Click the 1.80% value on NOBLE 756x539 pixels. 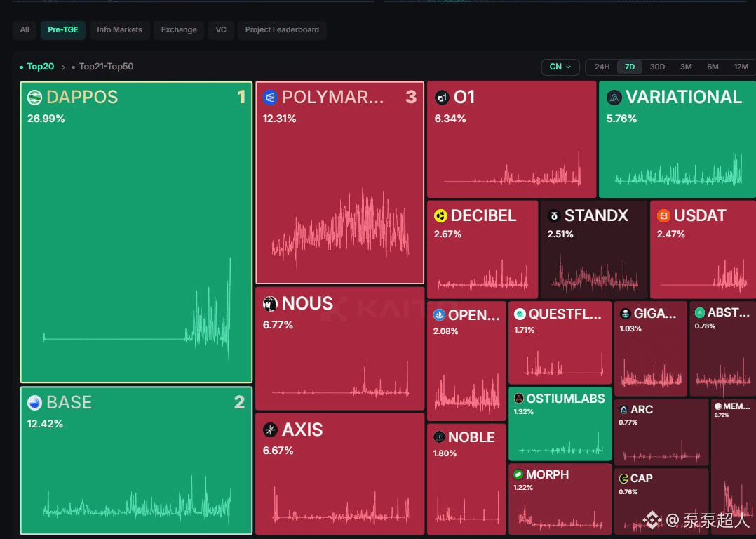(x=445, y=453)
